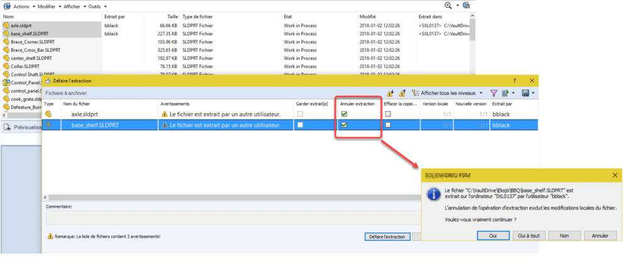Click the tree icon beside Afficher tous les niveaux
The height and width of the screenshot is (273, 644).
[x=416, y=93]
